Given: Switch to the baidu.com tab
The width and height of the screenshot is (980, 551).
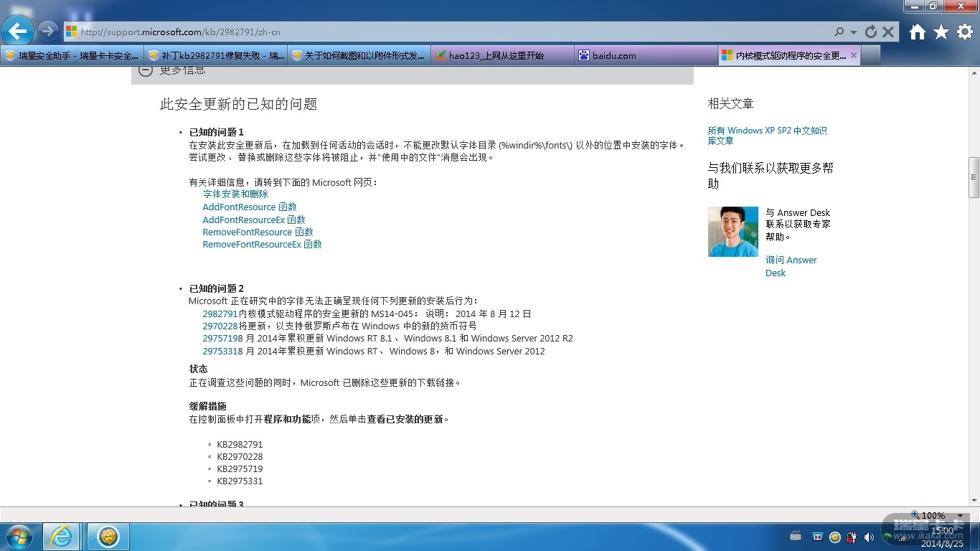Looking at the screenshot, I should (x=613, y=55).
